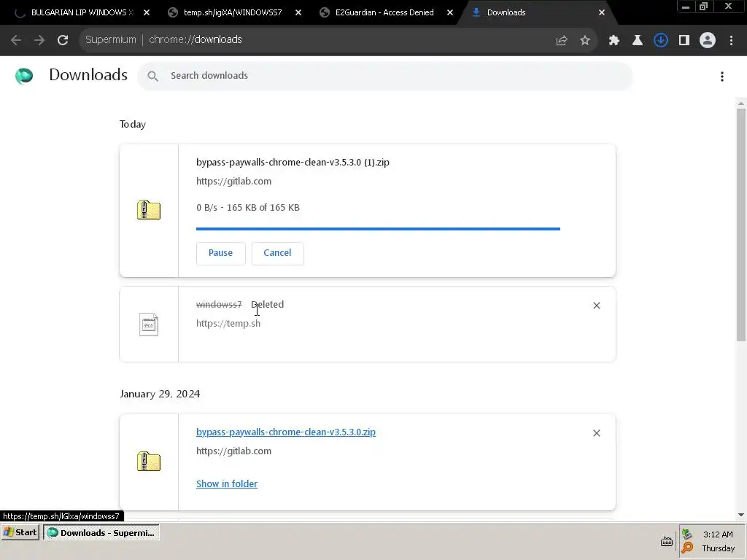This screenshot has height=560, width=747.
Task: Click the scrollbar up arrow
Action: pyautogui.click(x=741, y=104)
